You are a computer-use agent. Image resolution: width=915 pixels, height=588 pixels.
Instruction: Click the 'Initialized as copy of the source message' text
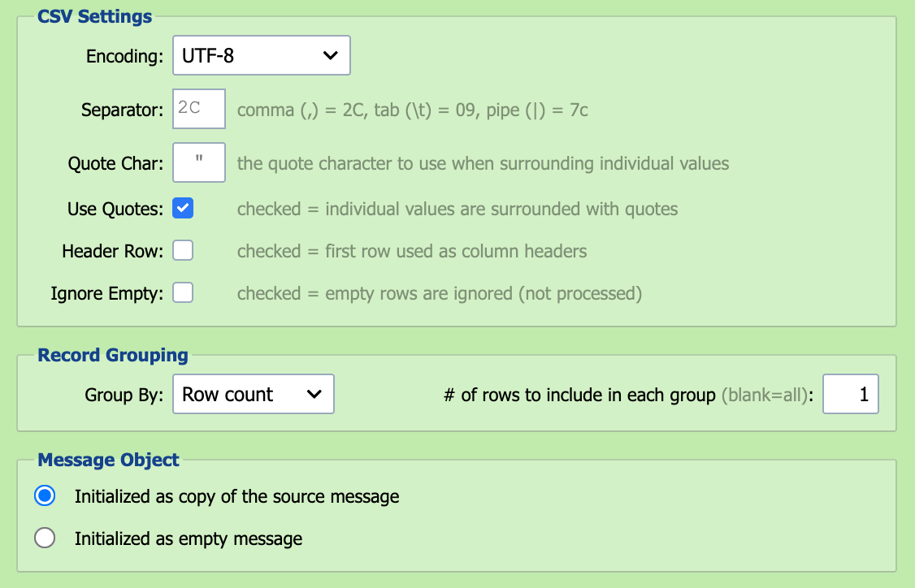tap(237, 496)
